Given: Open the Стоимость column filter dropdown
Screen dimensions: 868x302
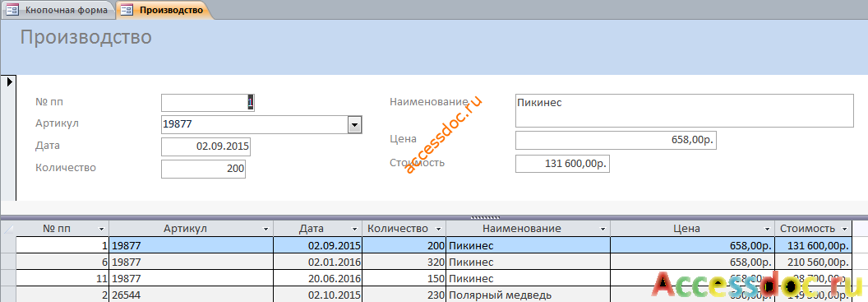Looking at the screenshot, I should 844,229.
